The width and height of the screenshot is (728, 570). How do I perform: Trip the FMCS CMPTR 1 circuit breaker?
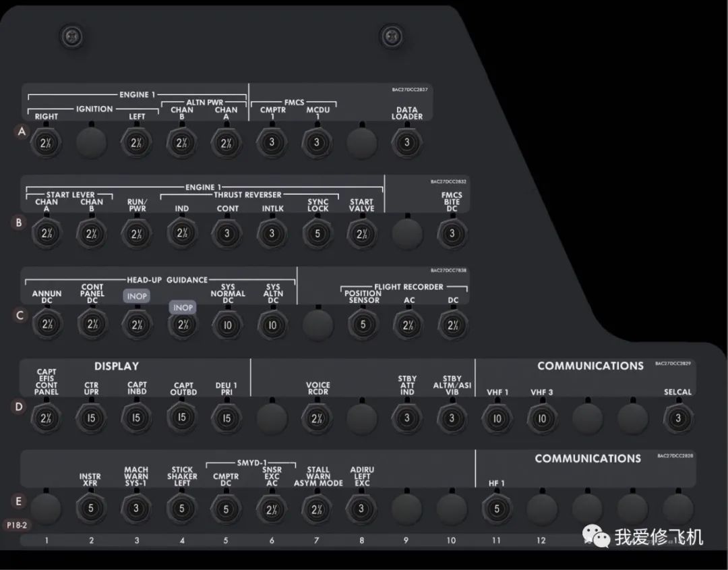[272, 143]
